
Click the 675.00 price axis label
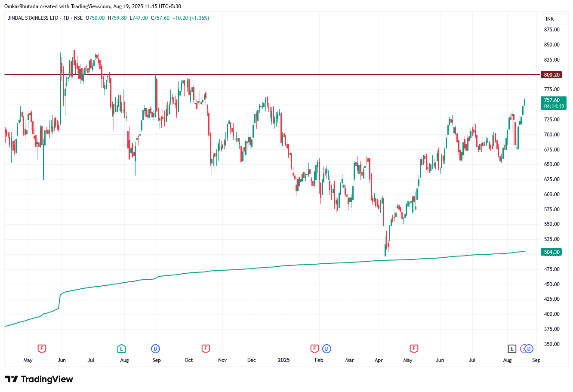tap(552, 150)
